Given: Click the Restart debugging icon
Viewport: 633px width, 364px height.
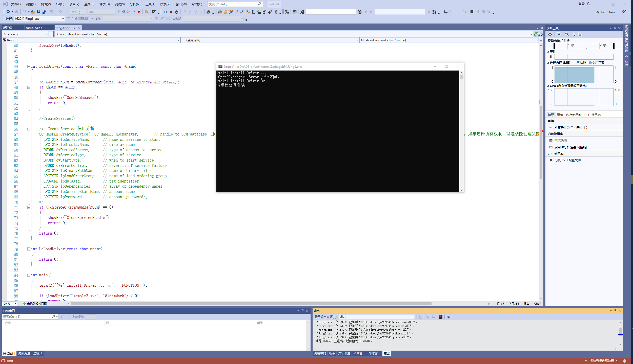Looking at the screenshot, I should [x=177, y=12].
